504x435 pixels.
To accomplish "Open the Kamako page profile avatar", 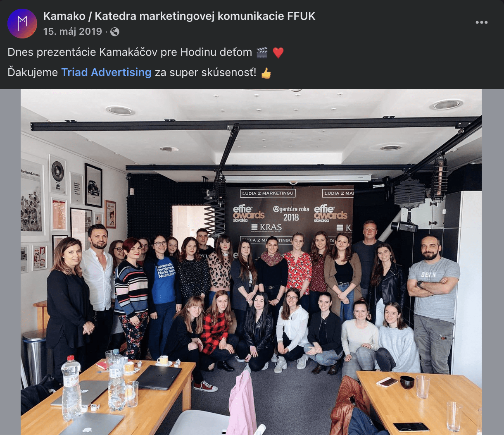I will click(22, 24).
